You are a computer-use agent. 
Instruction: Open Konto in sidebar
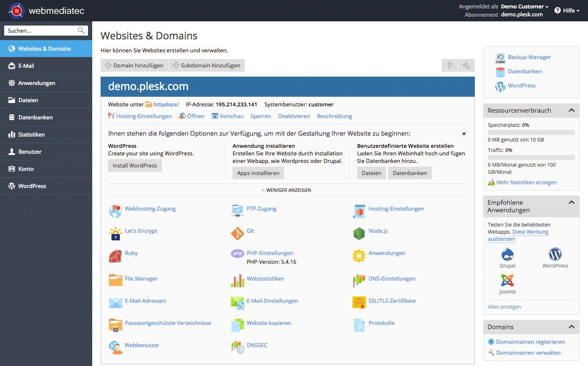coord(46,169)
